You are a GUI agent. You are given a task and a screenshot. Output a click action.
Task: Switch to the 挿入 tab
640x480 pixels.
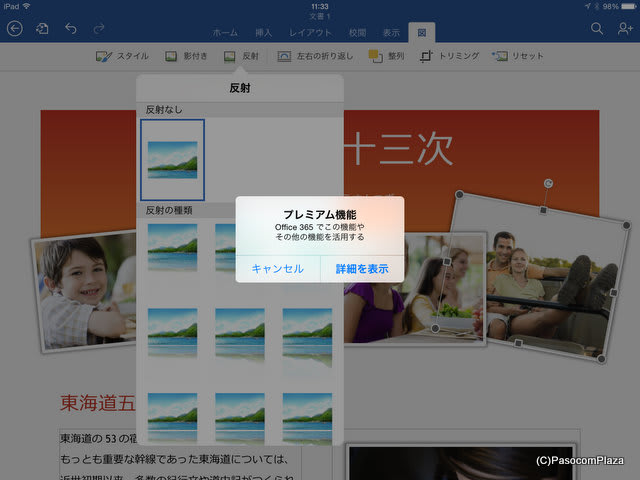click(x=263, y=33)
